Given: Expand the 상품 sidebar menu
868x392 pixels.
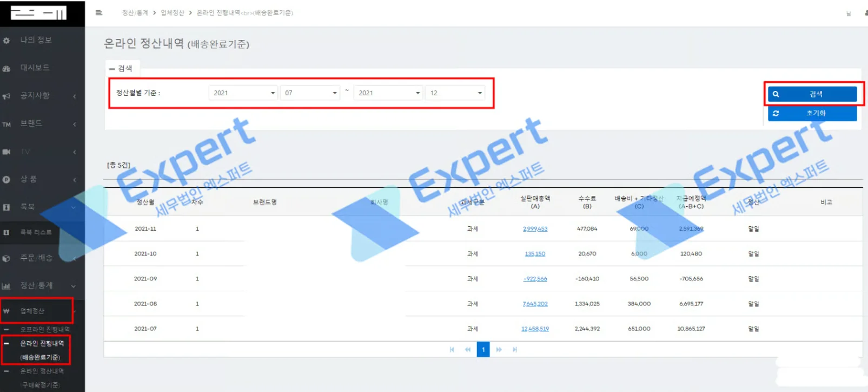Looking at the screenshot, I should pyautogui.click(x=75, y=180).
